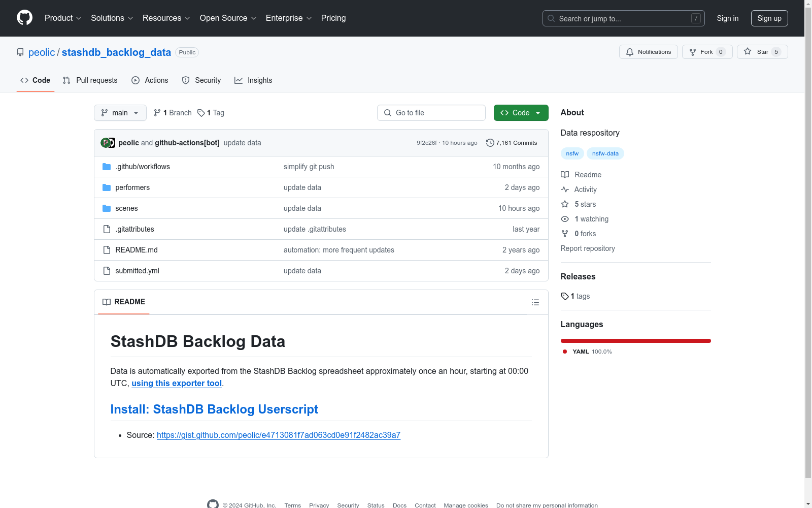The width and height of the screenshot is (812, 508).
Task: Click the footer GitHub logo
Action: point(213,504)
